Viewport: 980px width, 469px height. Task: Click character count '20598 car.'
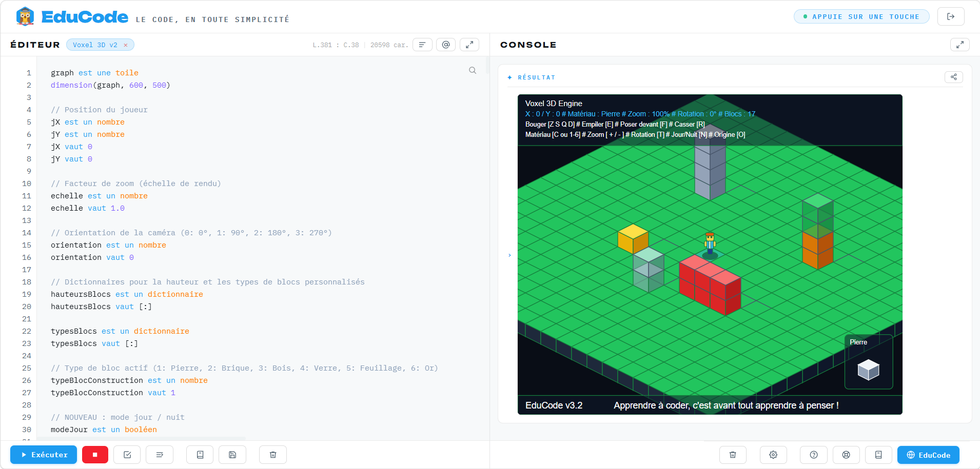[389, 45]
